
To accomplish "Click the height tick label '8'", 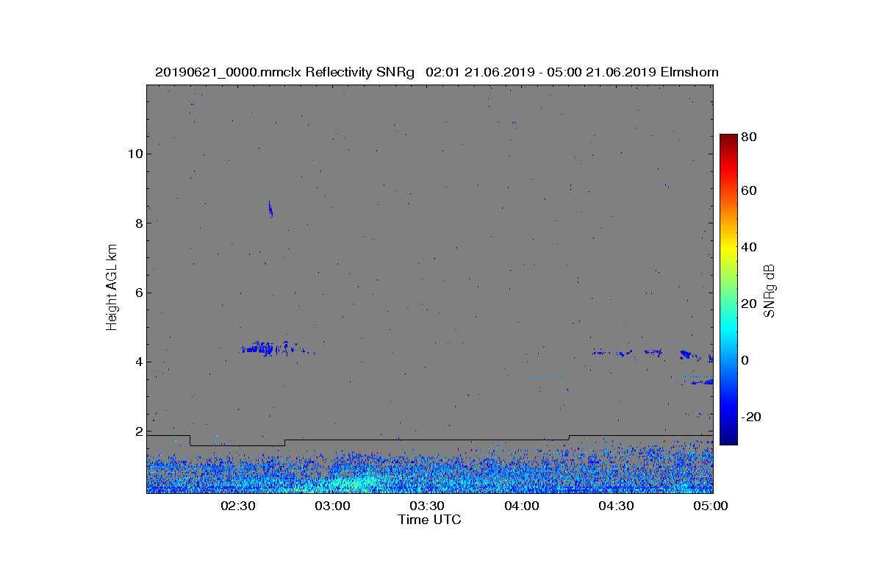I will click(x=138, y=223).
